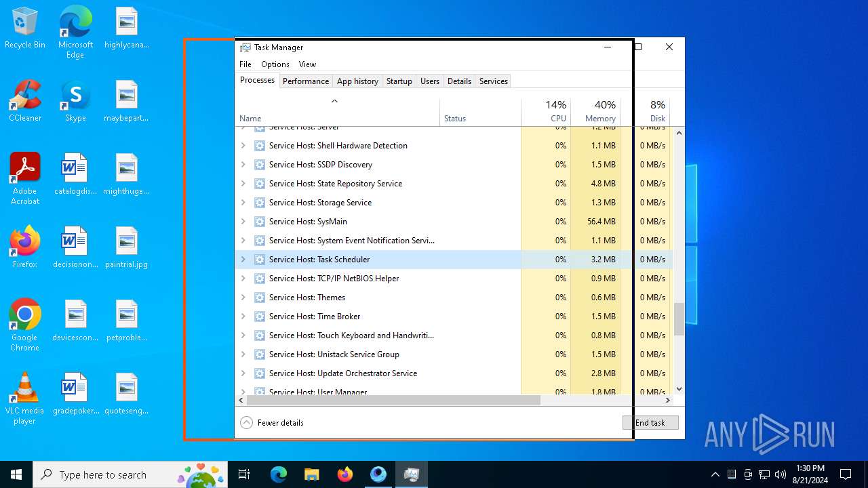Expand Service Host: Storage Service
The width and height of the screenshot is (868, 488).
(243, 203)
